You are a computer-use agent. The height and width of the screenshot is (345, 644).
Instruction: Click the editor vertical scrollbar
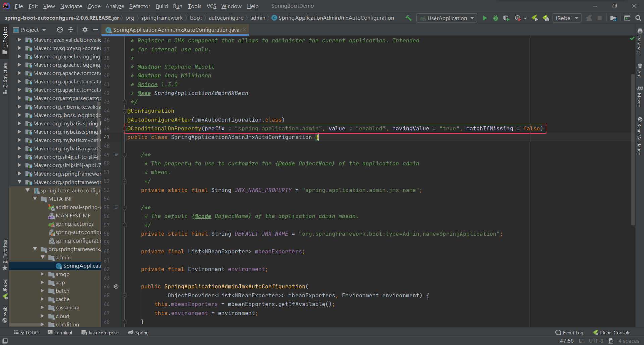[x=633, y=150]
